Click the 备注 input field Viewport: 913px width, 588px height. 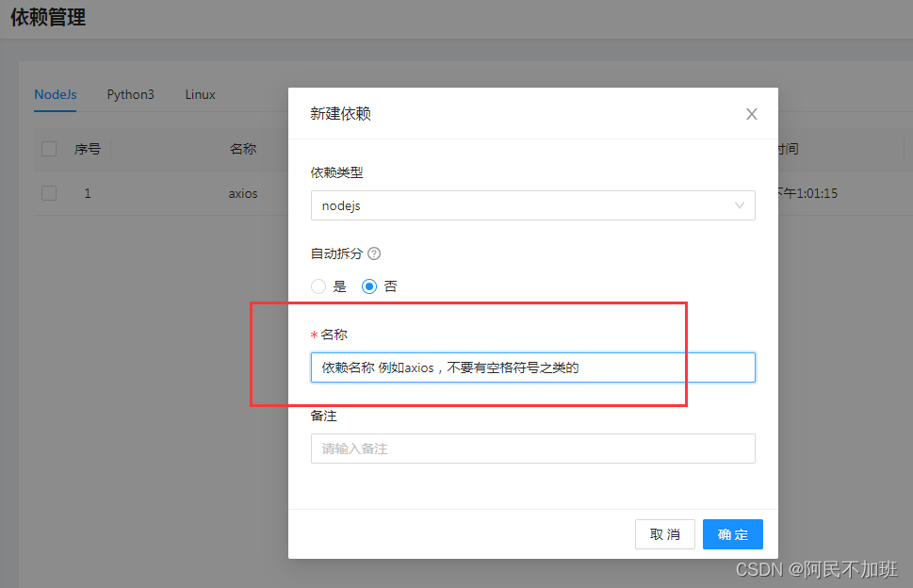[x=532, y=449]
